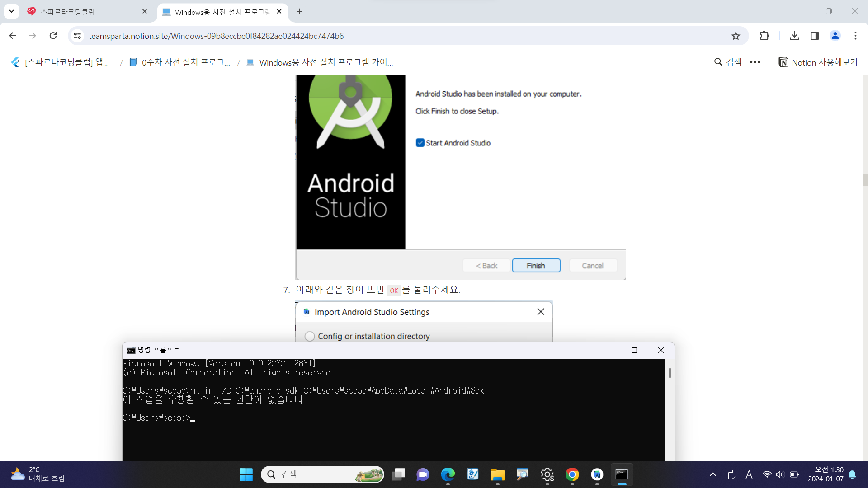The image size is (868, 488).
Task: Toggle Start Android Studio checkbox
Action: [x=420, y=143]
